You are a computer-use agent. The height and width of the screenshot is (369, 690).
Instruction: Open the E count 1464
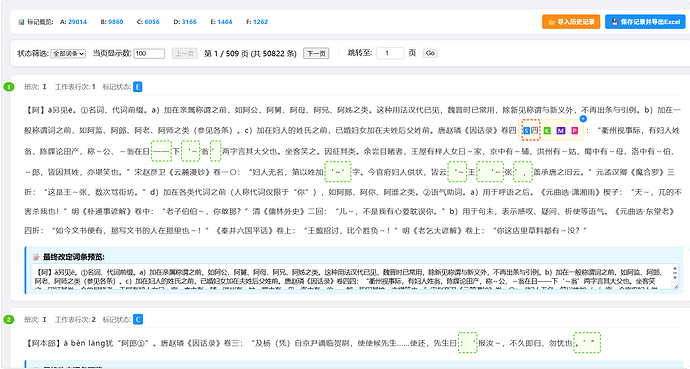[x=224, y=22]
